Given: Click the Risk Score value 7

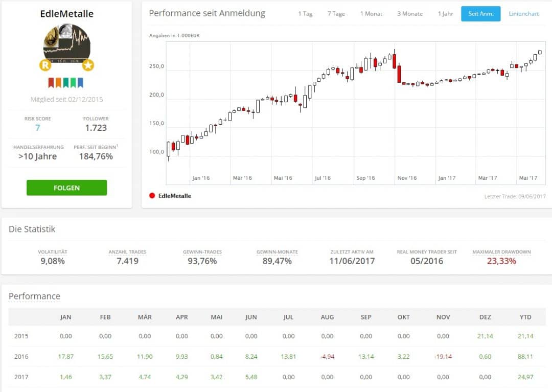Looking at the screenshot, I should pyautogui.click(x=37, y=128).
